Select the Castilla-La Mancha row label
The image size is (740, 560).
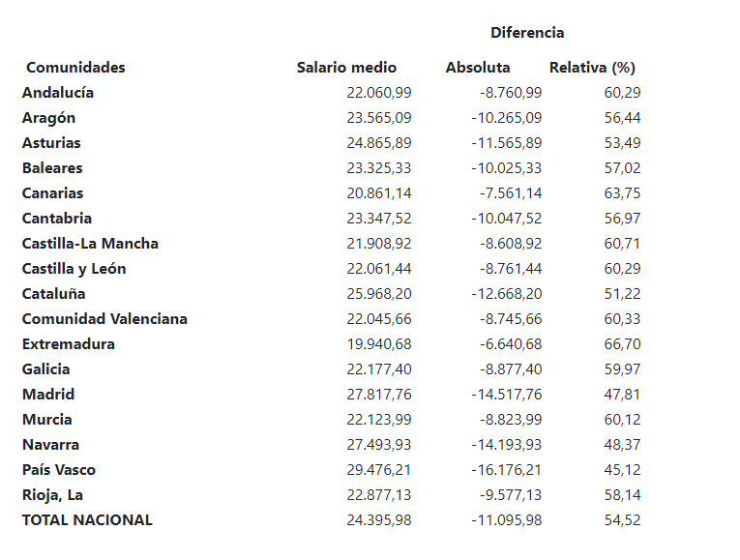[90, 244]
